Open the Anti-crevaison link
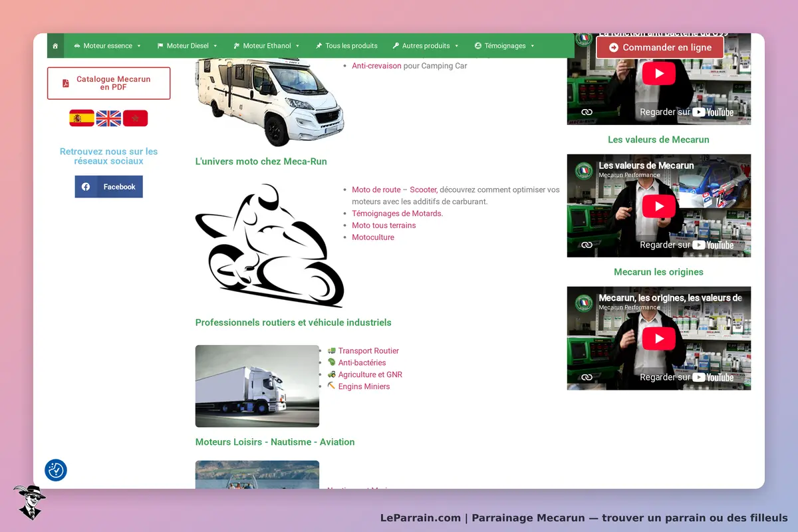The height and width of the screenshot is (532, 798). coord(376,66)
